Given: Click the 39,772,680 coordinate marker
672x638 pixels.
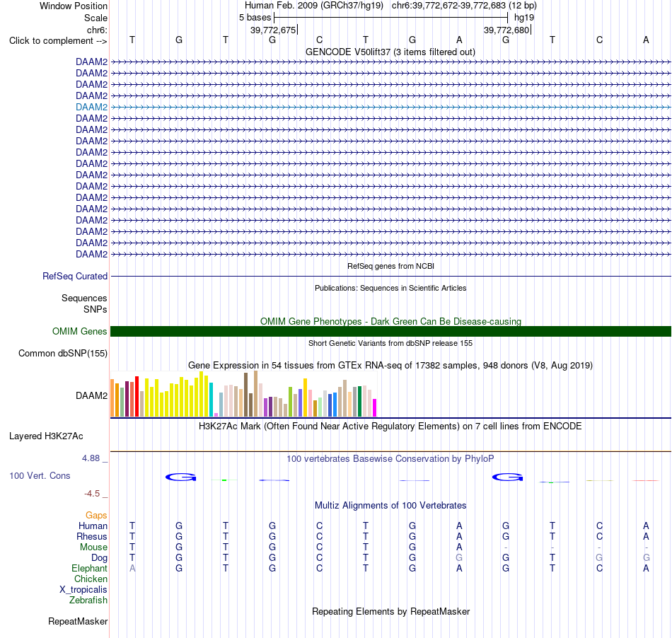Looking at the screenshot, I should tap(506, 30).
